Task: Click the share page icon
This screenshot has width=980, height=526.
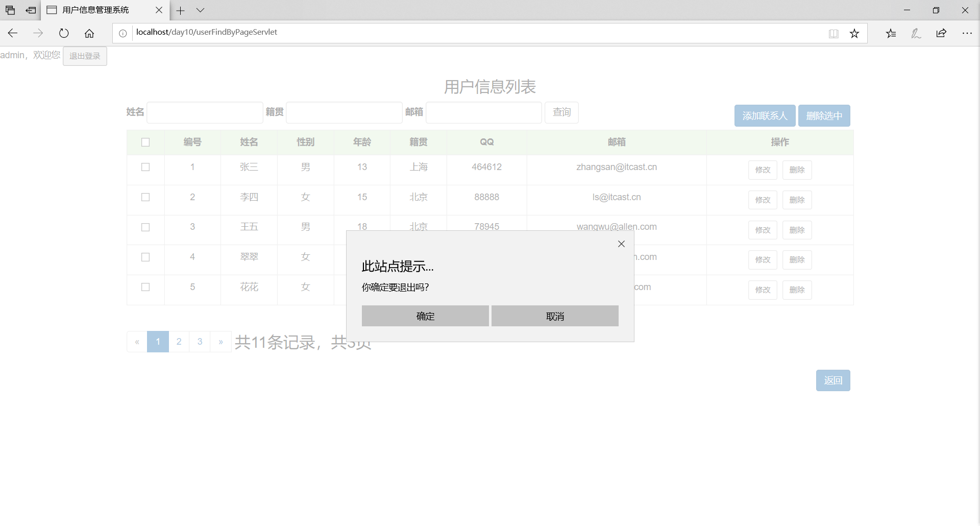Action: coord(941,33)
